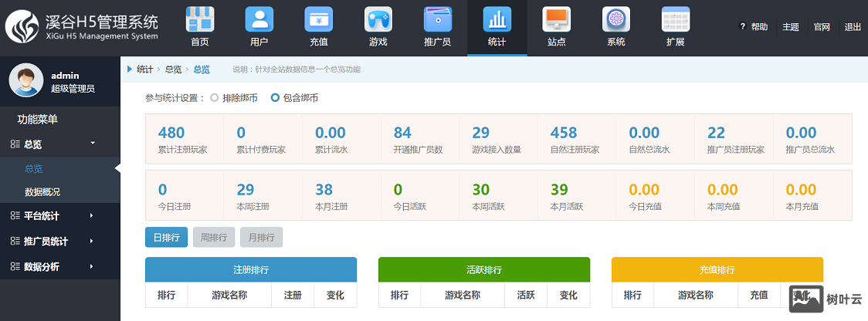Click the 自然总流水 stat cell
Screen dimensions: 868x321
(656, 139)
